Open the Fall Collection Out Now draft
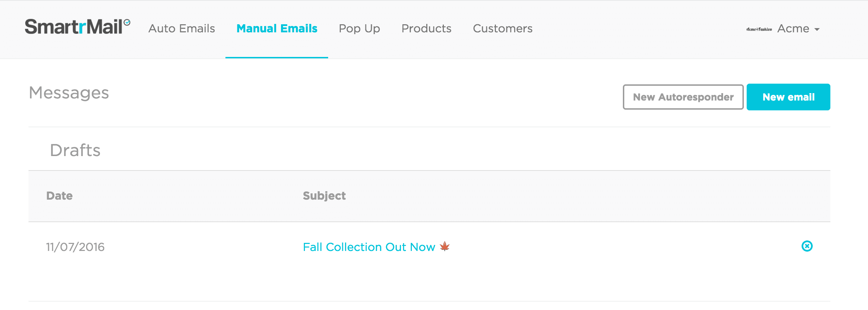 (x=369, y=247)
